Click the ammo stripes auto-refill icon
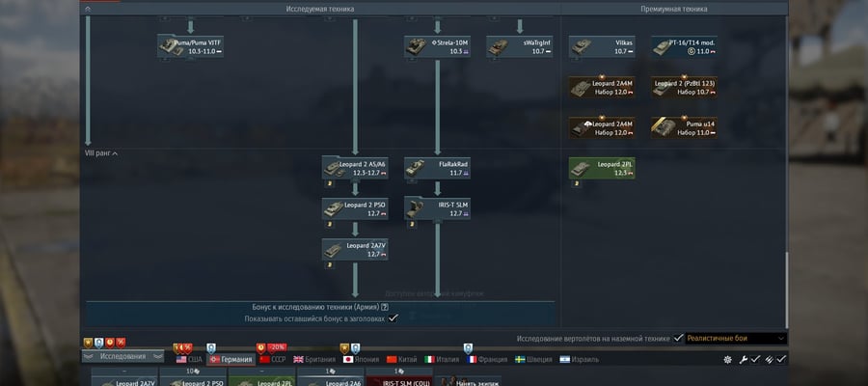The image size is (868, 386). click(x=770, y=359)
